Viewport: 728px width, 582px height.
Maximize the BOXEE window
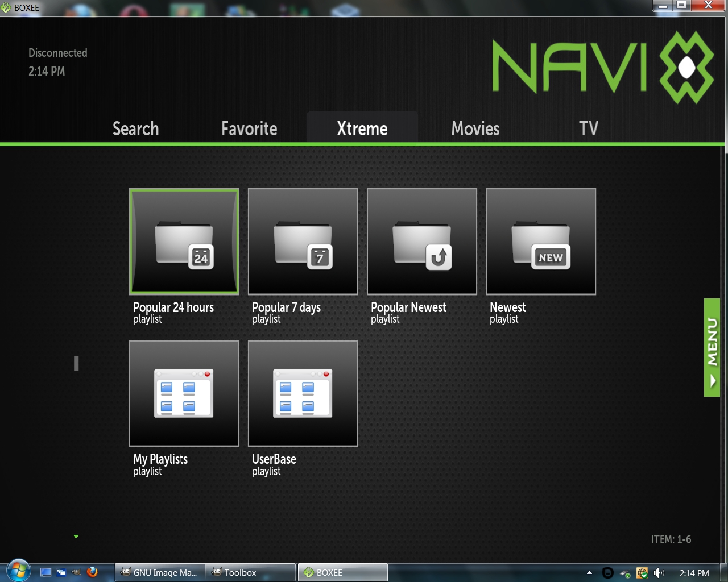(681, 6)
